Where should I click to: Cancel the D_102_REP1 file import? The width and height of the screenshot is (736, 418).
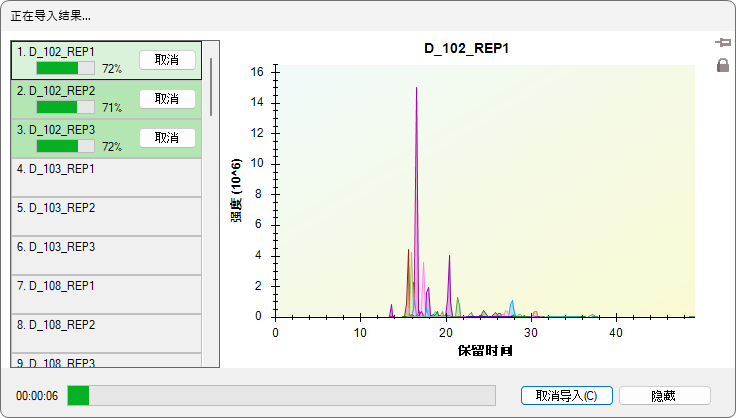[167, 59]
